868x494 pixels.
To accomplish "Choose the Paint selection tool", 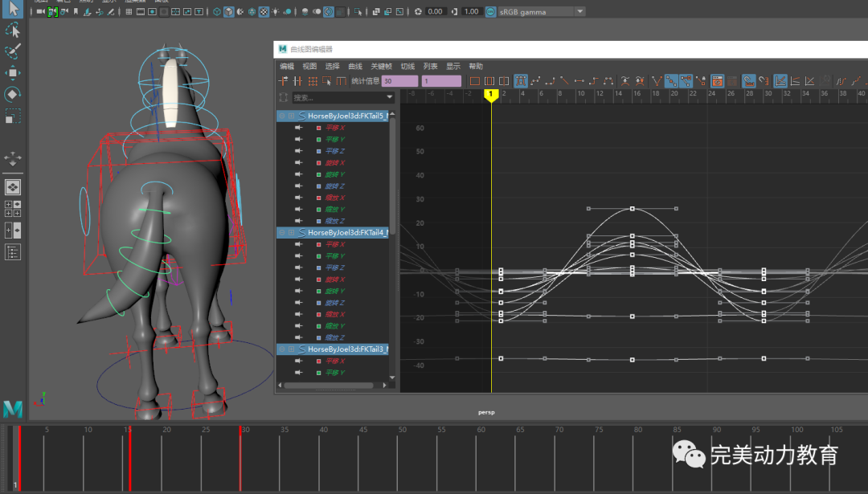I will click(13, 51).
